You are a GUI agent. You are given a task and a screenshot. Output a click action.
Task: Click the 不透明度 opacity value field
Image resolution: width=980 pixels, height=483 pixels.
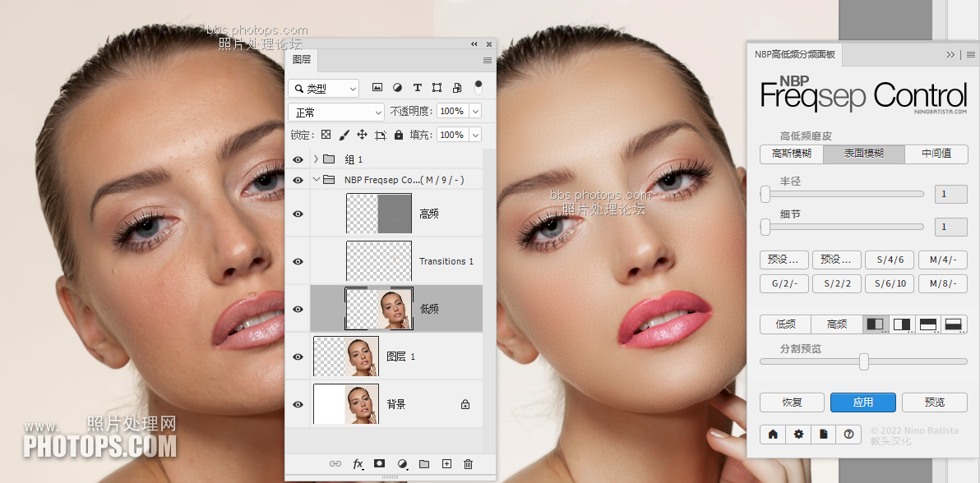452,111
